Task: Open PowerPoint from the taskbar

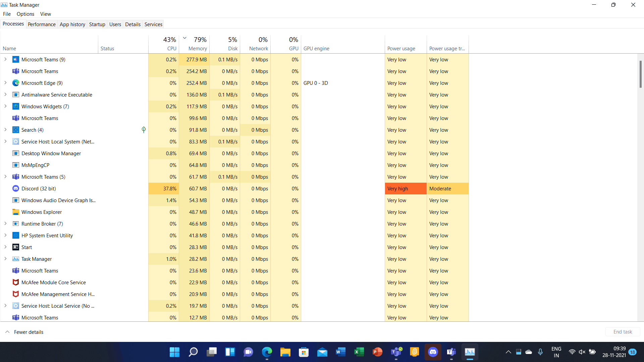Action: [378, 352]
